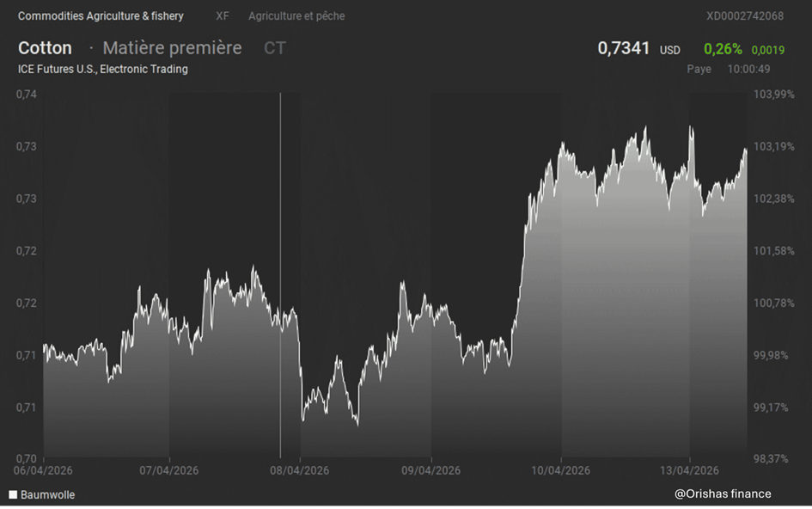Click the USD currency label
The height and width of the screenshot is (509, 812).
(670, 51)
